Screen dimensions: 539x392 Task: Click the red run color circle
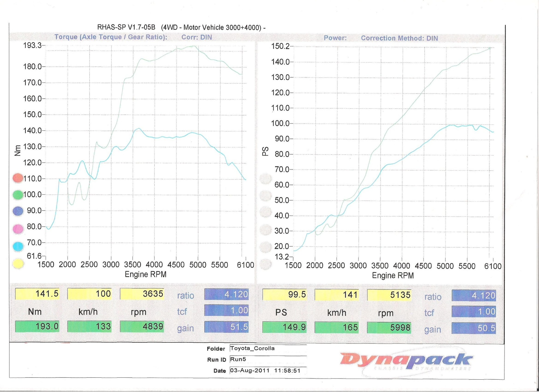point(18,178)
